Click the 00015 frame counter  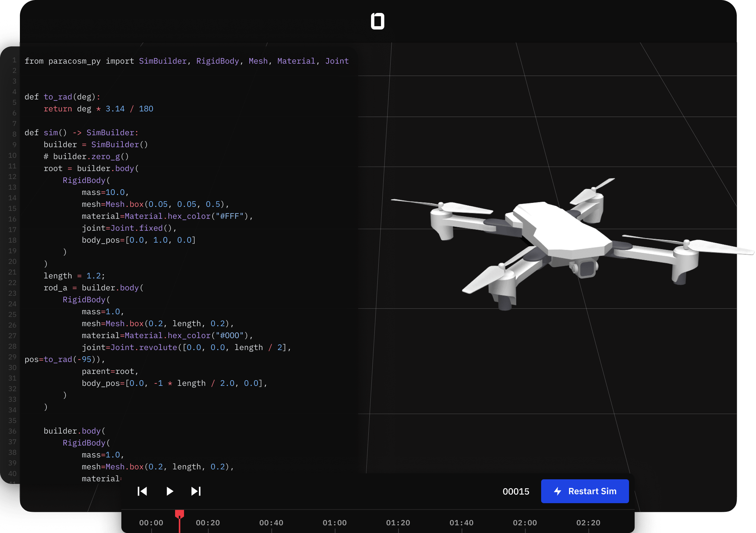pos(516,491)
